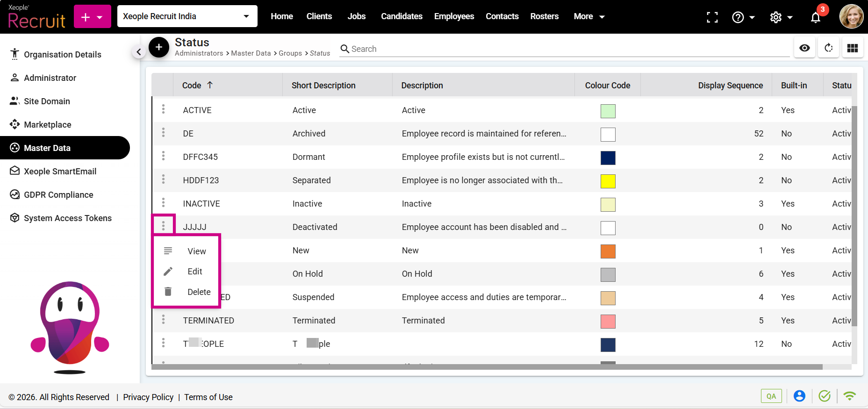Click the green wifi status icon
The image size is (868, 409).
click(x=849, y=396)
